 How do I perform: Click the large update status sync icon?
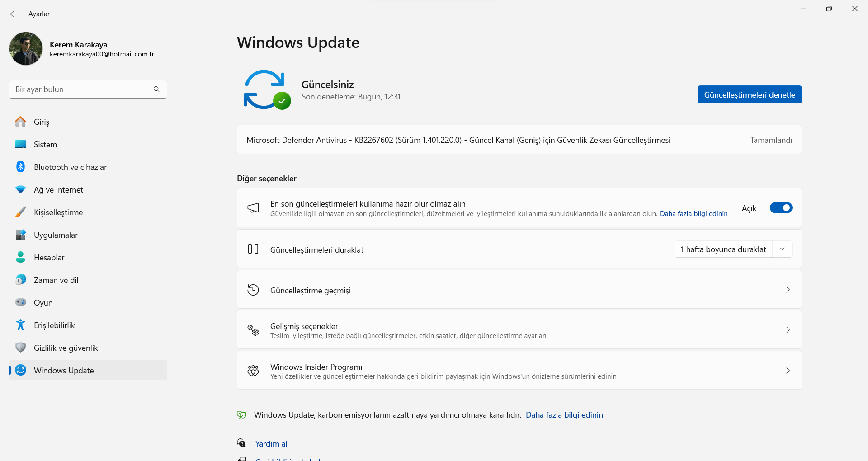267,90
